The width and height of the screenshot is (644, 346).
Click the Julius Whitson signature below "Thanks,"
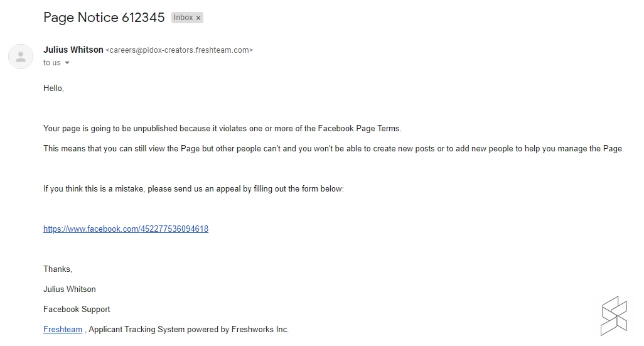(70, 289)
